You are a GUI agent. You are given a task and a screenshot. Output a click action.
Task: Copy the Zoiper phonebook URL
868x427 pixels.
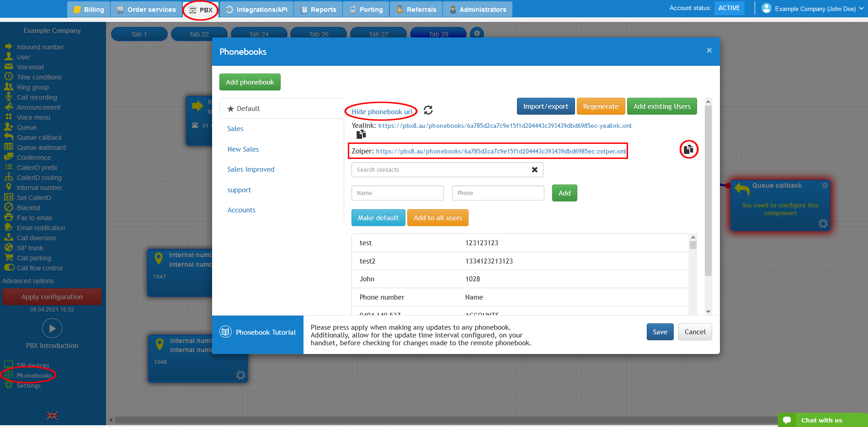click(x=689, y=149)
